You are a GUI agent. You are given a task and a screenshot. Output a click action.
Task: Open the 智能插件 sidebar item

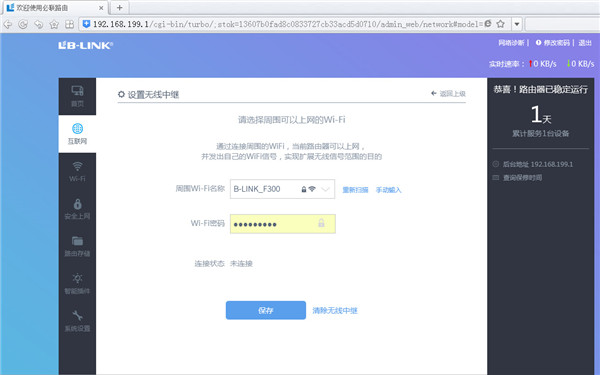pyautogui.click(x=77, y=284)
